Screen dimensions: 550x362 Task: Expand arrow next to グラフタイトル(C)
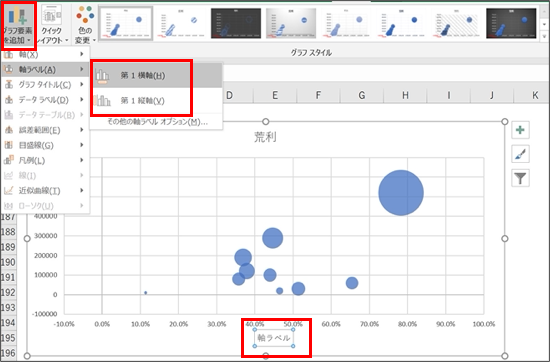82,85
